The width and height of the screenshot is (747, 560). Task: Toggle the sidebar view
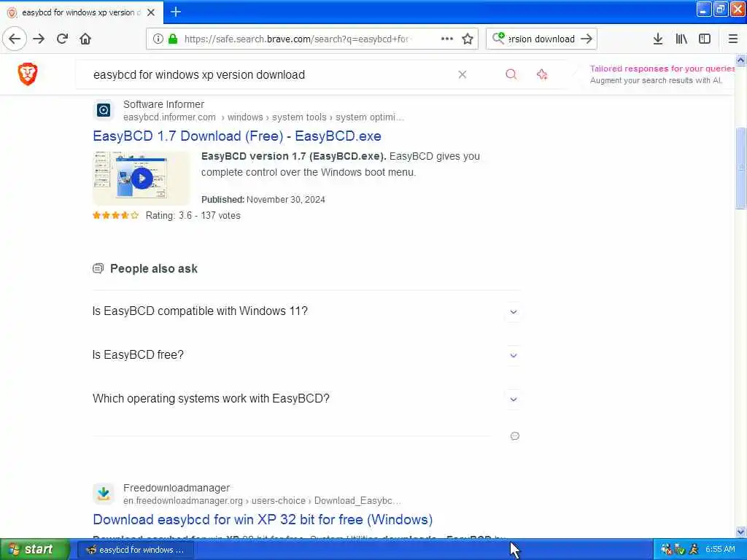[705, 39]
